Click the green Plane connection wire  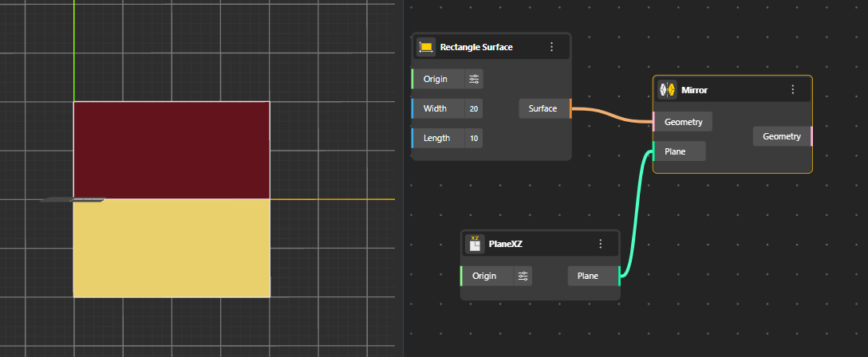click(637, 213)
